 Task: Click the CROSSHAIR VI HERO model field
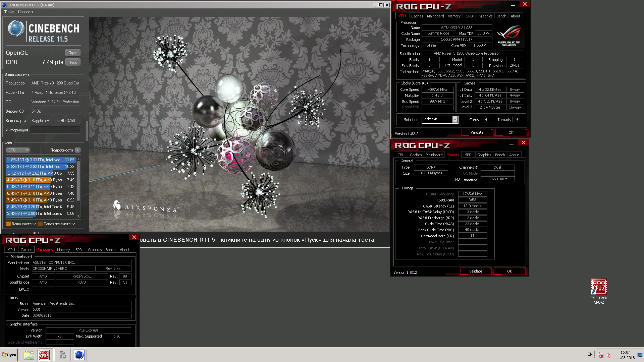pos(63,268)
